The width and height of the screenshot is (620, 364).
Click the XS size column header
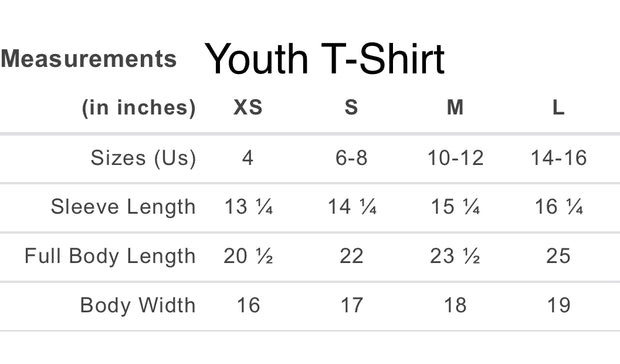point(248,107)
